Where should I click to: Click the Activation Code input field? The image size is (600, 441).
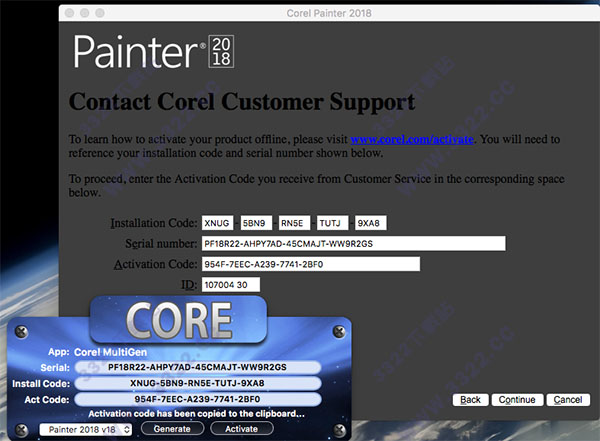(x=311, y=264)
